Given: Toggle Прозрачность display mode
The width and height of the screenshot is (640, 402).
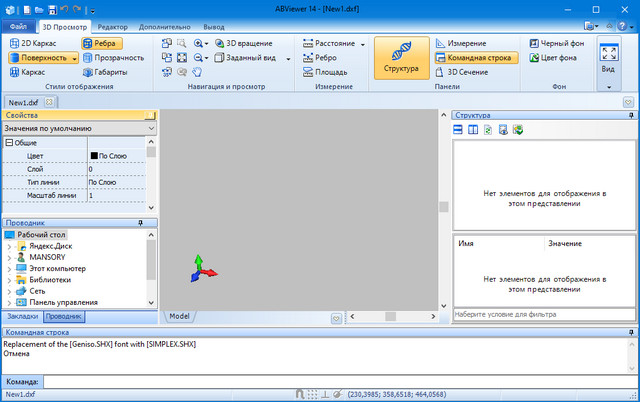Looking at the screenshot, I should tap(112, 58).
